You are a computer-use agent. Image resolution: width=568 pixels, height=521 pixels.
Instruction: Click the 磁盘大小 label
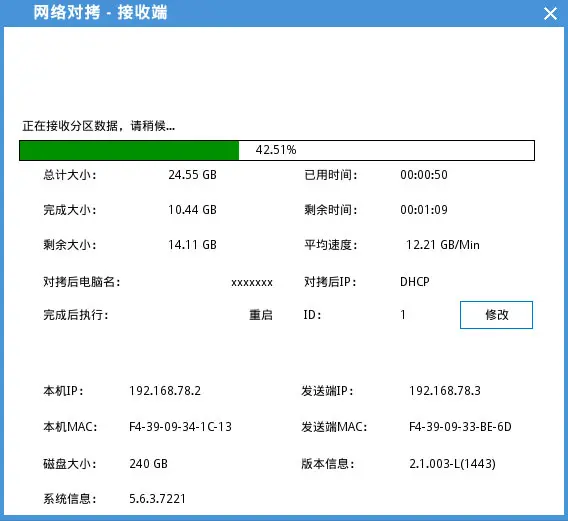point(70,464)
